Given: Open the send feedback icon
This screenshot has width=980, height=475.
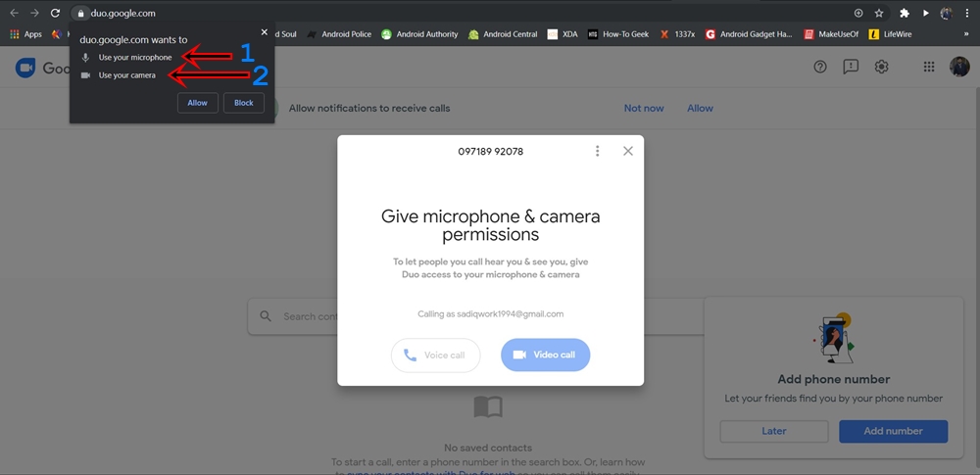Looking at the screenshot, I should [851, 67].
